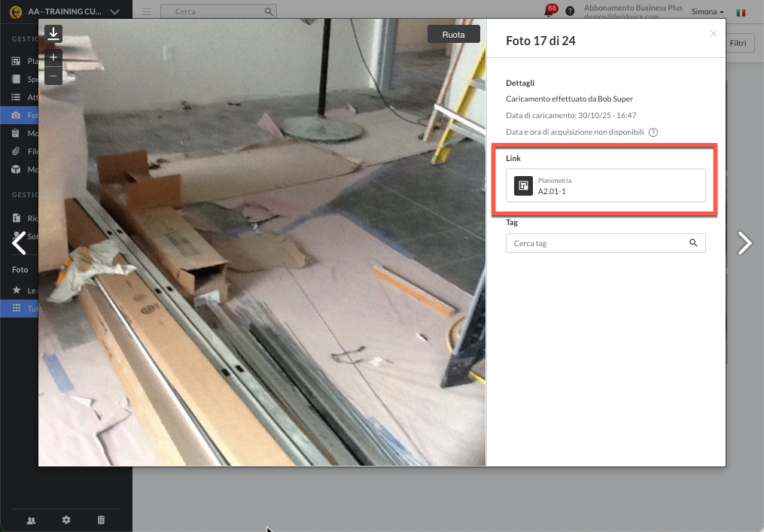Open the Simona user menu

[708, 12]
